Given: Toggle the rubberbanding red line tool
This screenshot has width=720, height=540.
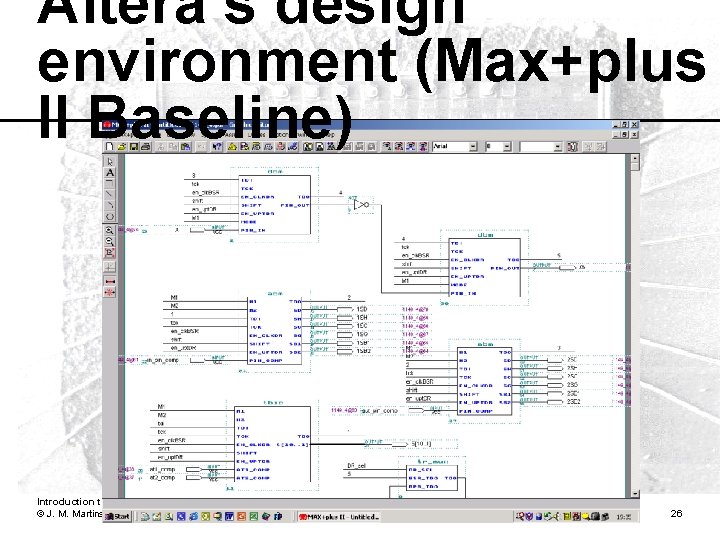Looking at the screenshot, I should pos(110,281).
